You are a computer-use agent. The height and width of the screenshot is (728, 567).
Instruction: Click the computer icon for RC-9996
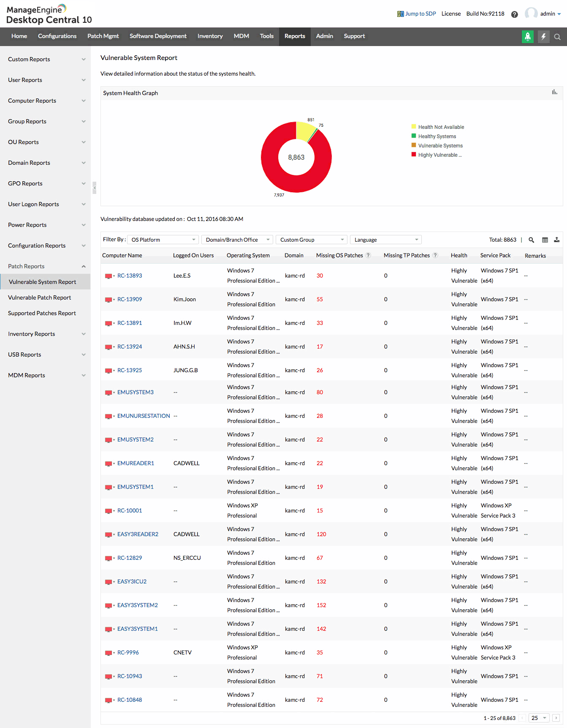point(109,653)
